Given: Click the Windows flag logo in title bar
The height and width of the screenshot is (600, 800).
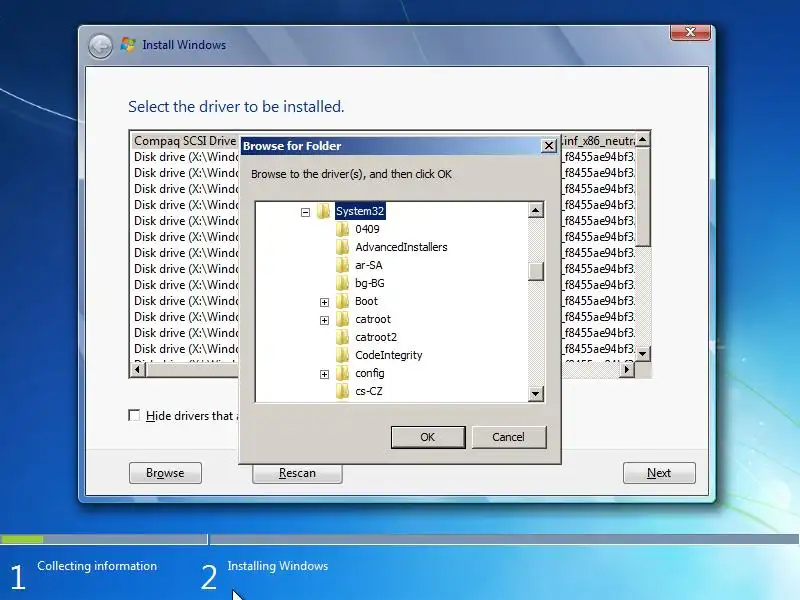Looking at the screenshot, I should (x=128, y=45).
